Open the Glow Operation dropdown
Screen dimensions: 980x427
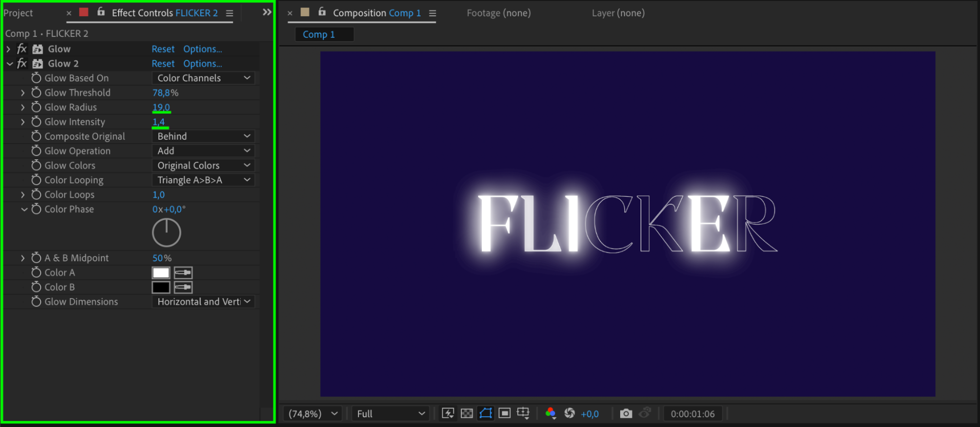coord(203,151)
